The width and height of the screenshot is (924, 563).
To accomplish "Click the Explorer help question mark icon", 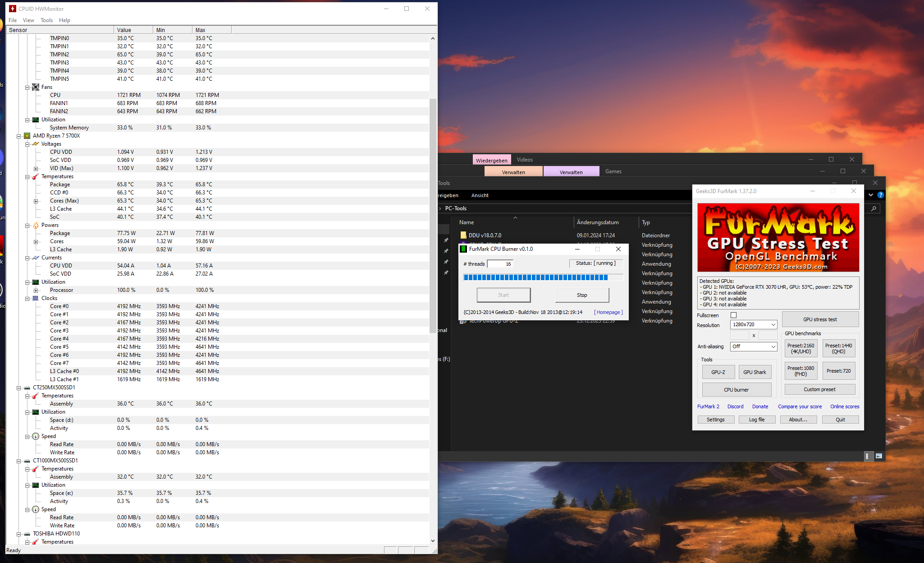I will (880, 195).
